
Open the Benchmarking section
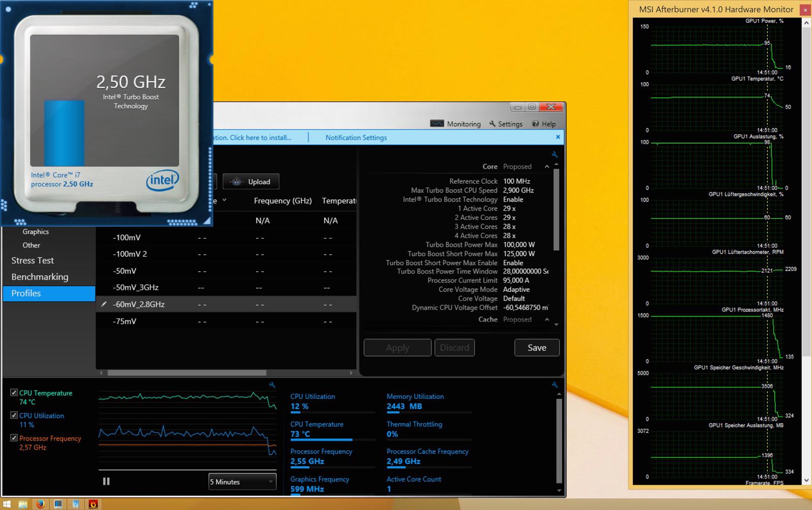coord(40,277)
